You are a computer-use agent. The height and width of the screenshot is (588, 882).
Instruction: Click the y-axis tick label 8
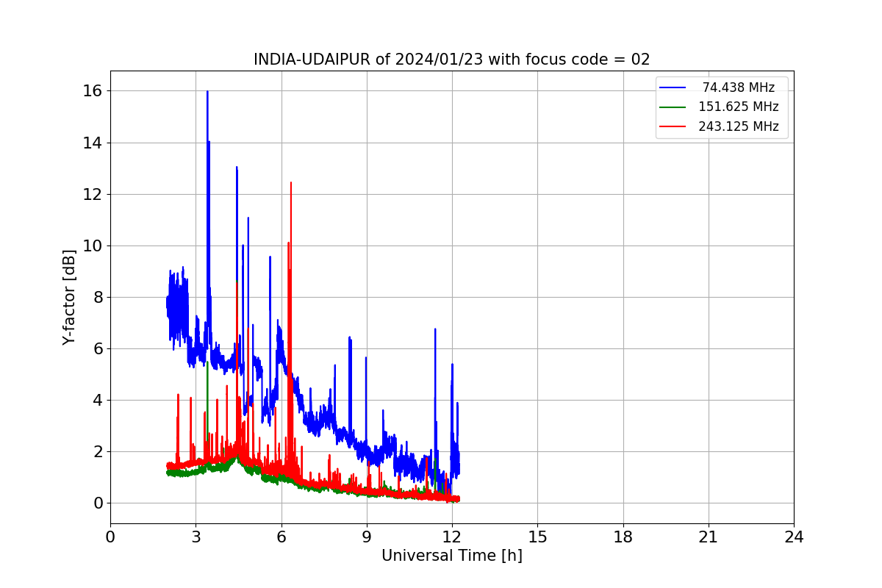[x=98, y=297]
